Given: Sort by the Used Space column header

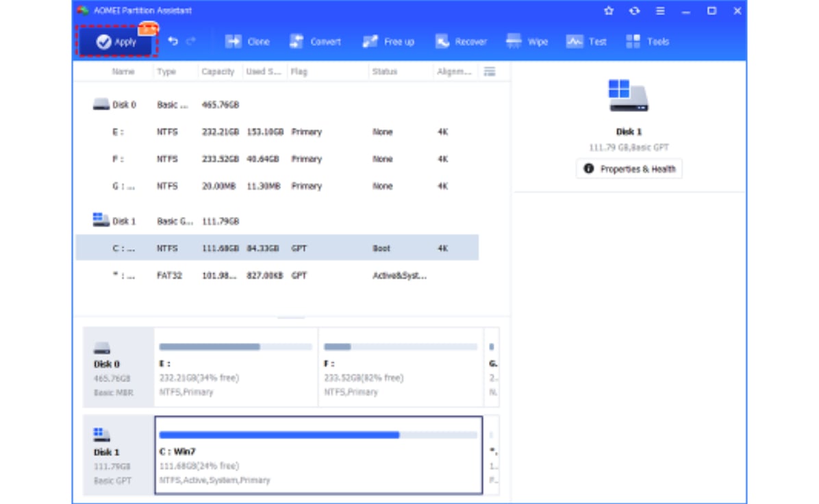Looking at the screenshot, I should coord(263,71).
